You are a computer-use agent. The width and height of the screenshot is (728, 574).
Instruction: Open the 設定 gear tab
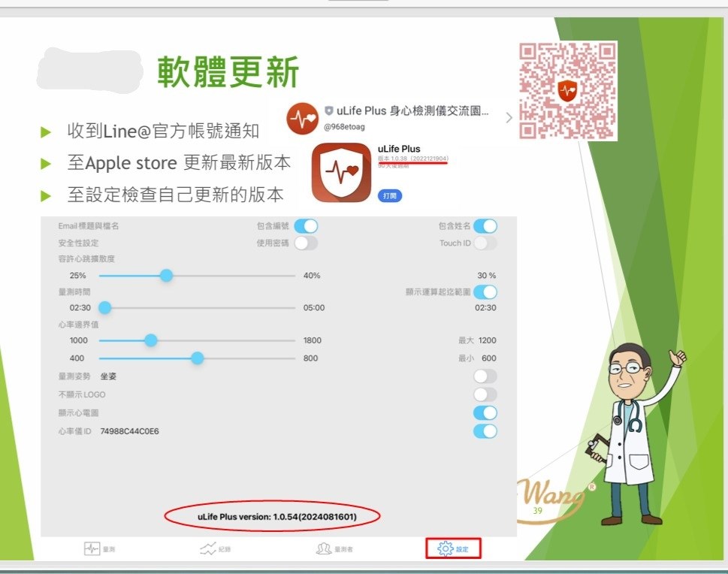pos(453,549)
